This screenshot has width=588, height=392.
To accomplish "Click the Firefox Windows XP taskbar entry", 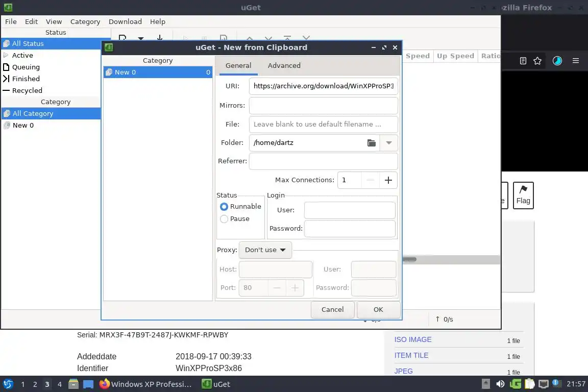I will click(x=145, y=384).
